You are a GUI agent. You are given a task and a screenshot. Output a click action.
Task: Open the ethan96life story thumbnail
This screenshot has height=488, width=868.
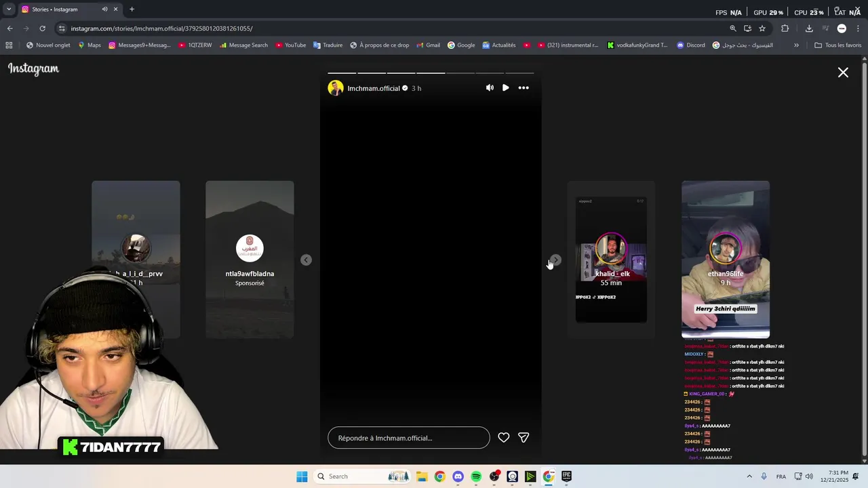click(x=726, y=260)
